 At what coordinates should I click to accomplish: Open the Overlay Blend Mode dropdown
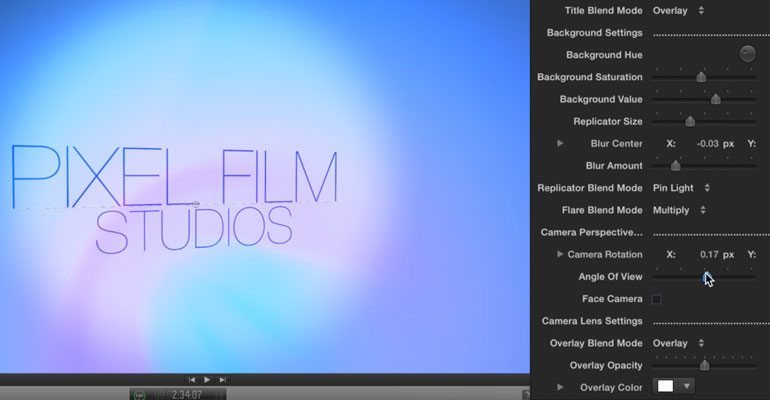coord(678,343)
